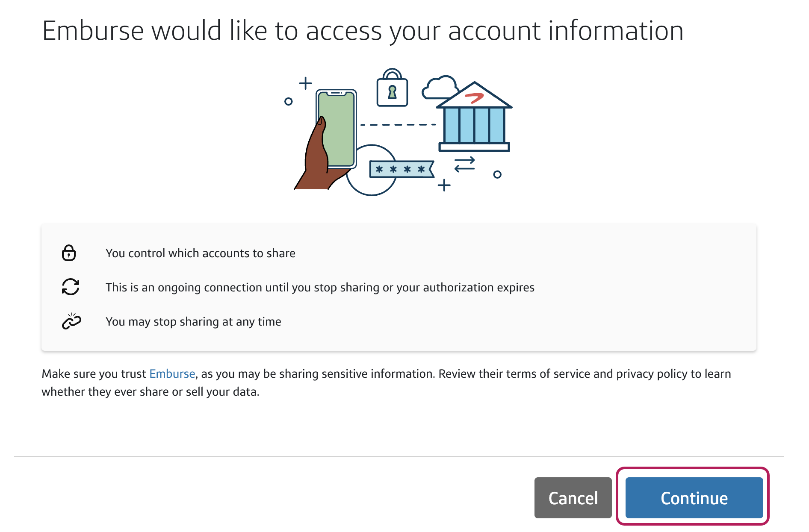
Task: Click the broken chain link icon
Action: point(71,321)
